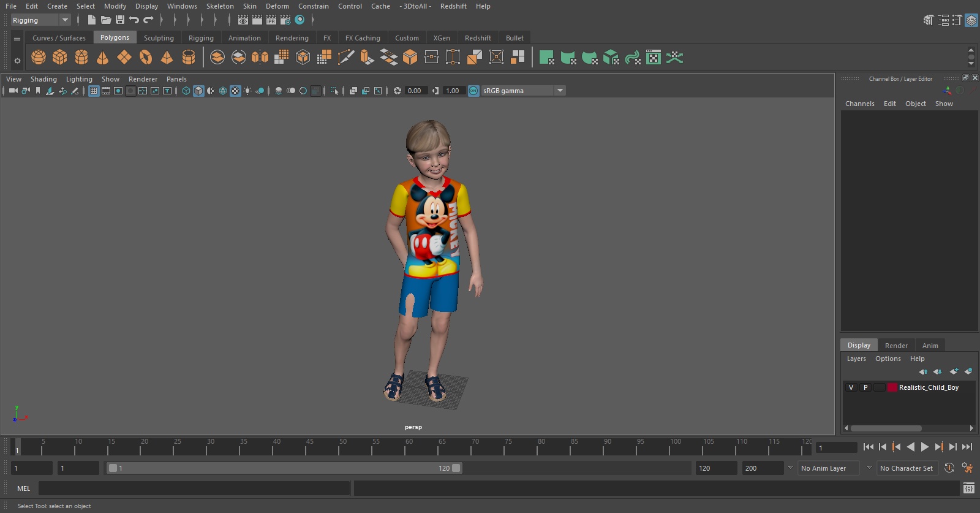This screenshot has height=513, width=980.
Task: Open the Script Editor icon
Action: (969, 488)
